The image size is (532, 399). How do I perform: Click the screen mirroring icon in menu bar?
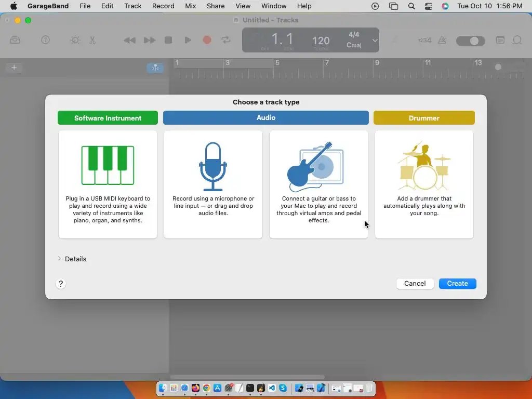(394, 6)
